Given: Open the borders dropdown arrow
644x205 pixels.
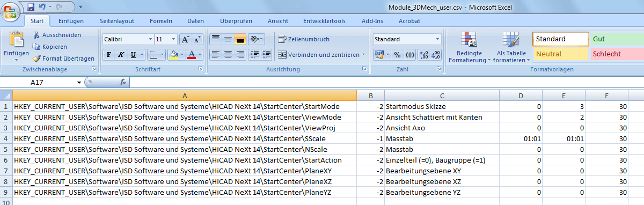Looking at the screenshot, I should (163, 54).
